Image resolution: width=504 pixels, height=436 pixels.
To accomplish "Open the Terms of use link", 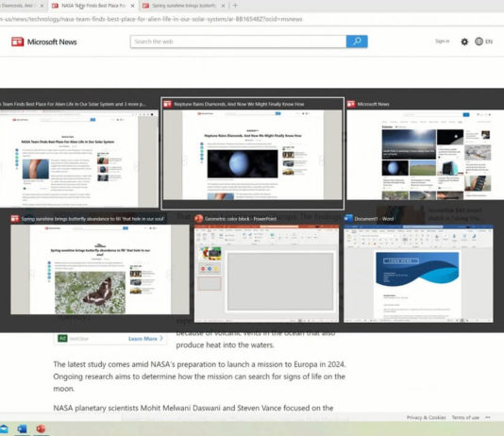I will pyautogui.click(x=465, y=417).
